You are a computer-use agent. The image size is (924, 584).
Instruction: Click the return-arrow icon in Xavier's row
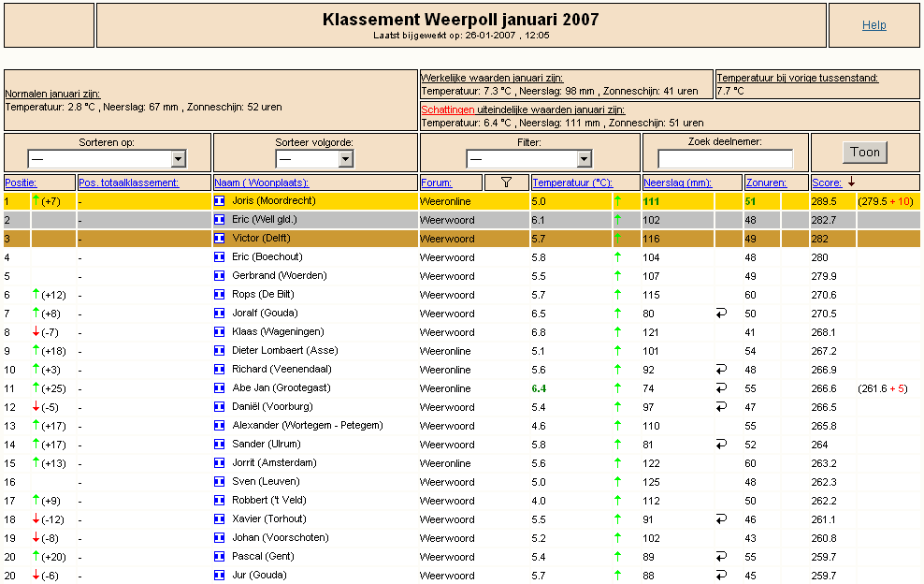pyautogui.click(x=721, y=519)
